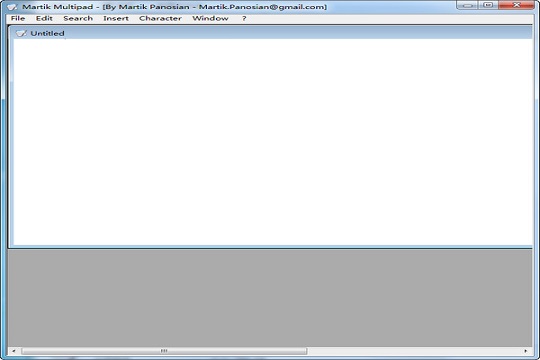Open the Window menu
Screen dimensions: 540x360
pos(210,19)
